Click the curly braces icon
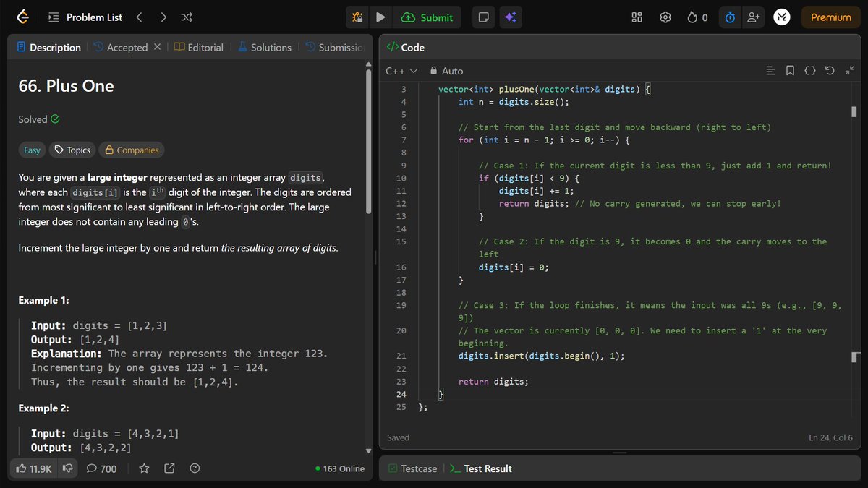The height and width of the screenshot is (488, 868). (810, 71)
